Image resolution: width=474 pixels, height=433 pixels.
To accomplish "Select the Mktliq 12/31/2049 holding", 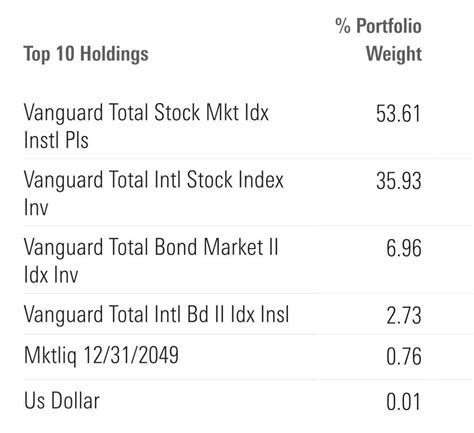I will pyautogui.click(x=101, y=356).
